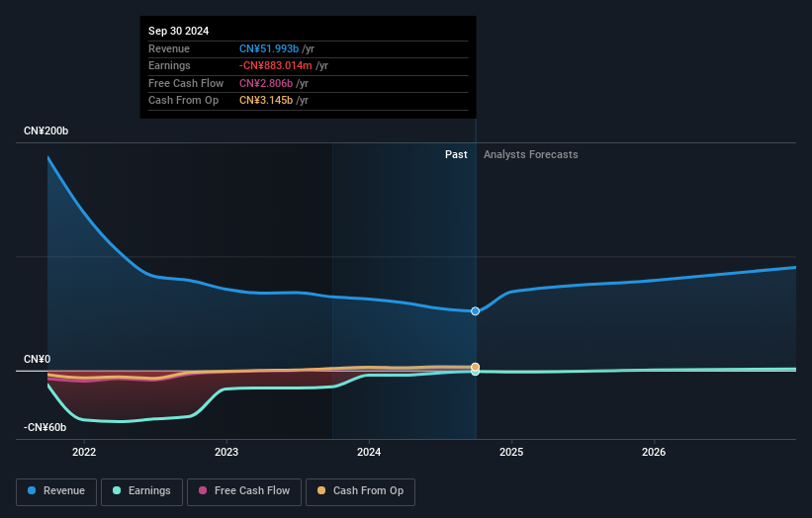The image size is (812, 518).
Task: Toggle the Free Cash Flow legend button
Action: (x=244, y=491)
